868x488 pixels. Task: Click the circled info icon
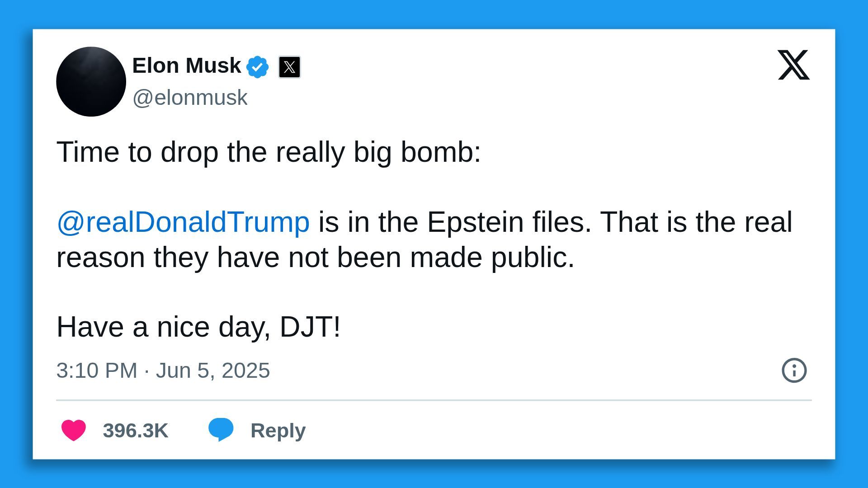pyautogui.click(x=794, y=371)
